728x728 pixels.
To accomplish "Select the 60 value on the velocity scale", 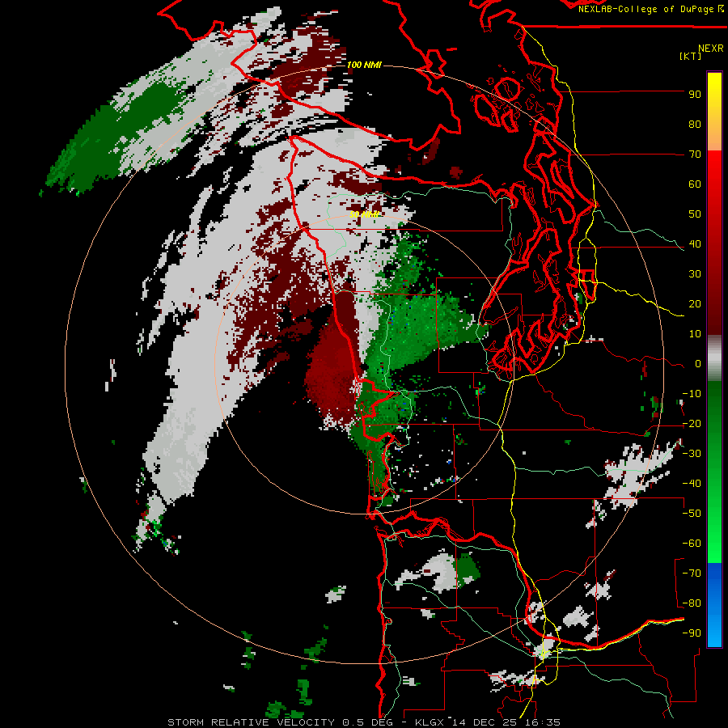I will (x=695, y=184).
